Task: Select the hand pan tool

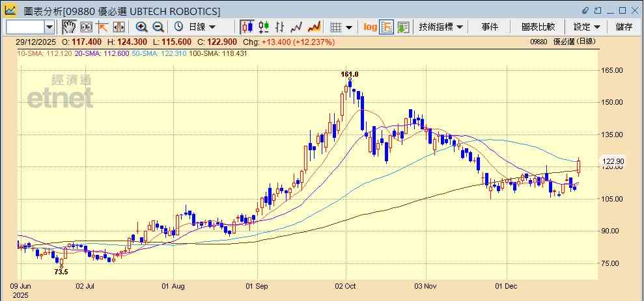Action: coord(69,27)
